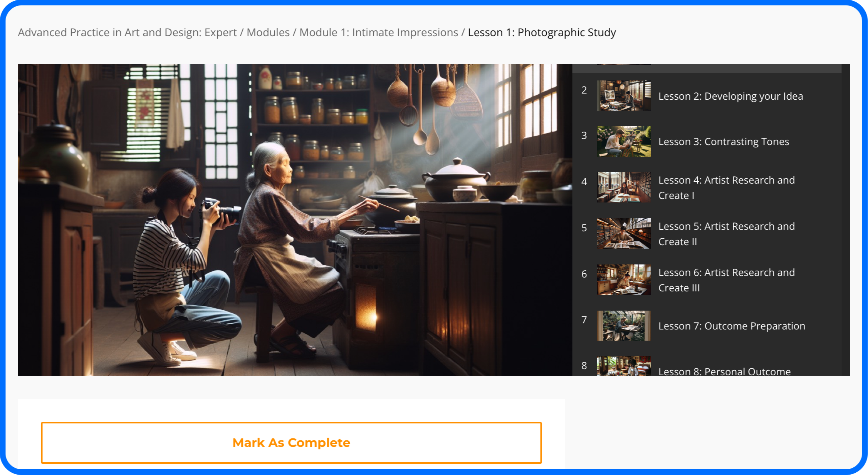Open Lesson 2: Developing your Idea title
Image resolution: width=868 pixels, height=475 pixels.
(730, 96)
